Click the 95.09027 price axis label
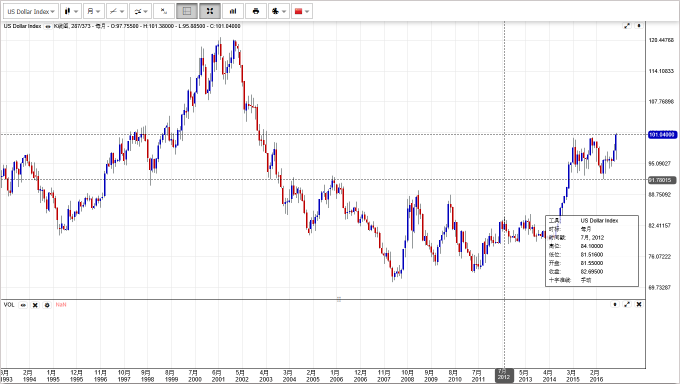Screen dimensions: 680x384 (661, 164)
